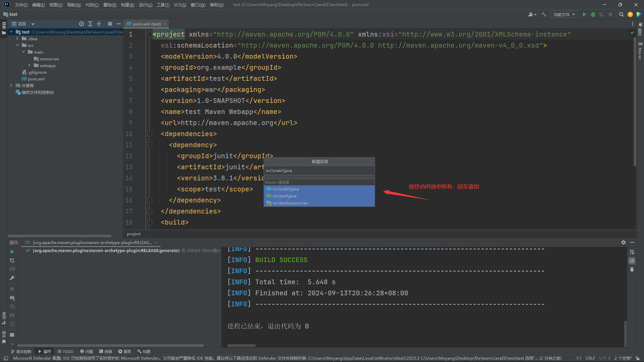Toggle the 临时文件和控制台 node visibility
Screen dimensions: 644x362
pos(11,93)
